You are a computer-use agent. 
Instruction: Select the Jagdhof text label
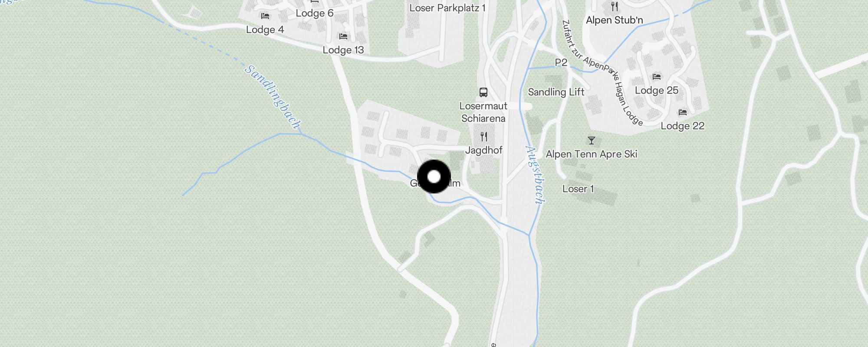point(483,151)
